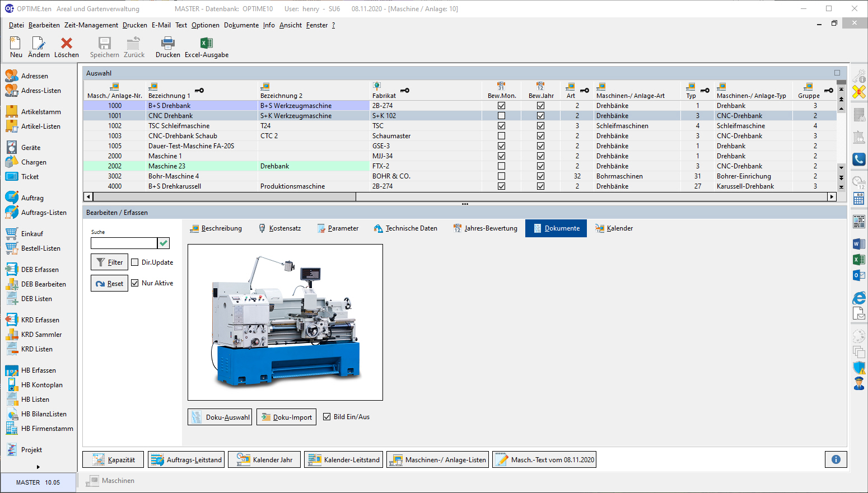This screenshot has height=493, width=868.
Task: Click the Kalender-Leitstand button
Action: [x=344, y=459]
